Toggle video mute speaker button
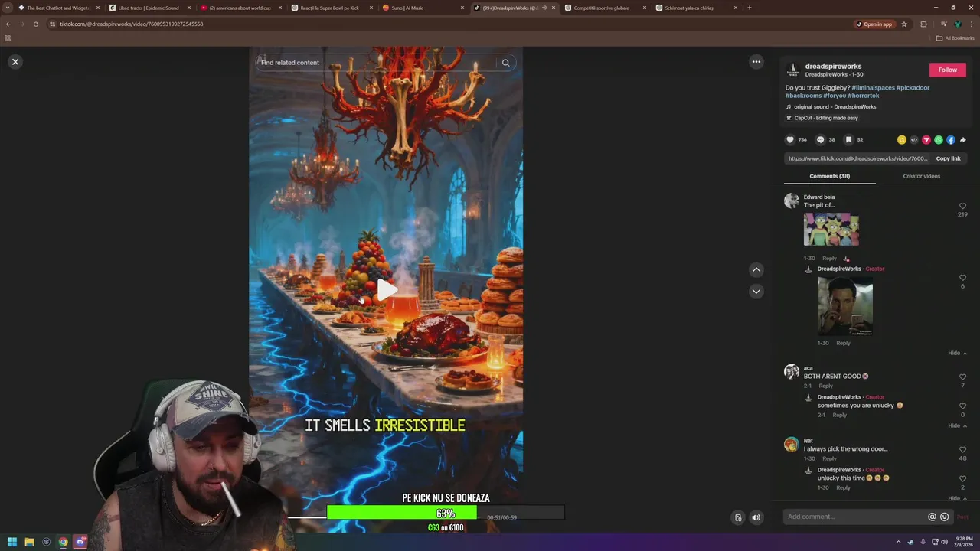This screenshot has width=980, height=551. pyautogui.click(x=756, y=517)
